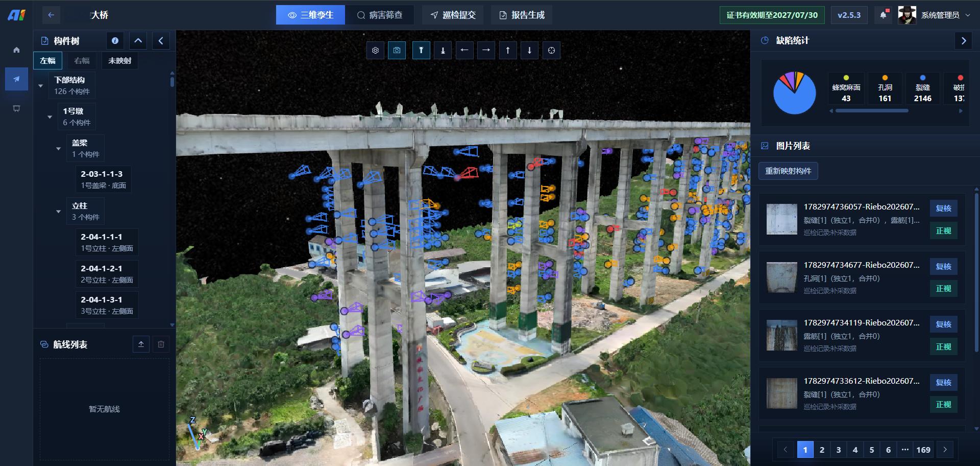Click the left arrow view button
Viewport: 980px width, 466px height.
click(x=464, y=50)
